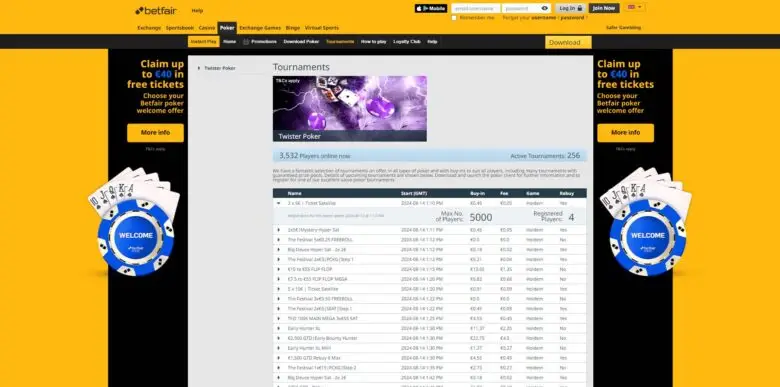The height and width of the screenshot is (387, 780).
Task: Expand The Festival 3x€0.50 FREEROLL row
Action: click(279, 299)
